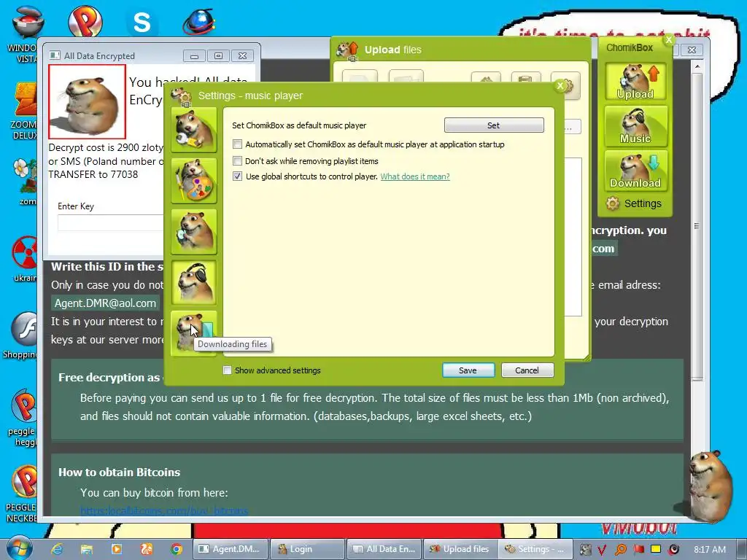Open Windows Media Player from taskbar
The image size is (747, 560).
pyautogui.click(x=116, y=549)
